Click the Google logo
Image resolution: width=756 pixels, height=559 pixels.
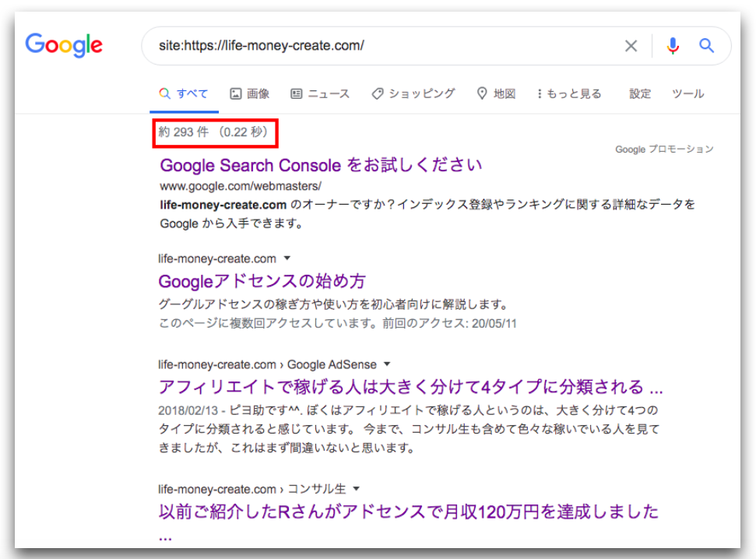coord(64,45)
